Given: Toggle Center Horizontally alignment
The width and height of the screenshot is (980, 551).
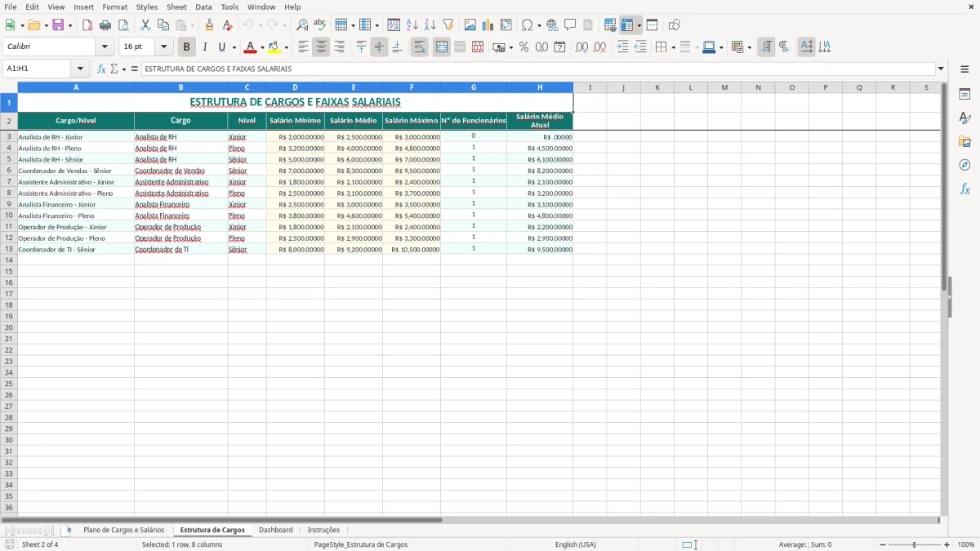Looking at the screenshot, I should tap(321, 47).
